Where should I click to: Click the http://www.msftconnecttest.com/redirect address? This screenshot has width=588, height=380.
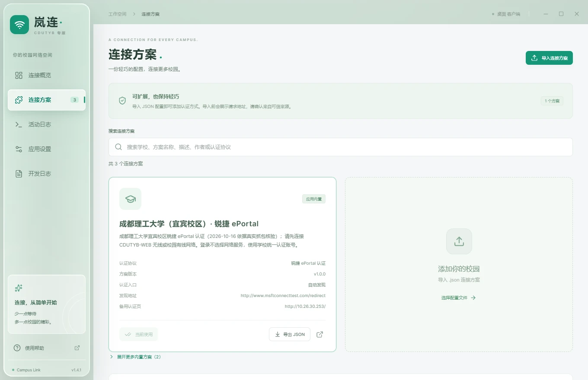tap(283, 296)
